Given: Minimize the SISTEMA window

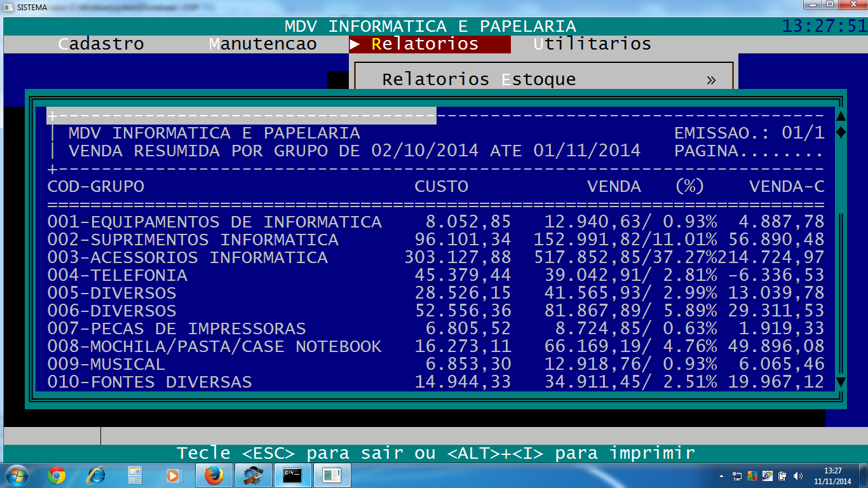Looking at the screenshot, I should (812, 5).
